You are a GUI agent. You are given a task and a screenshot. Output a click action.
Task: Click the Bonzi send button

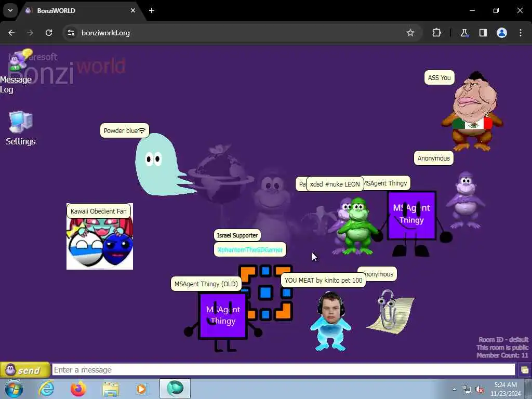click(25, 370)
